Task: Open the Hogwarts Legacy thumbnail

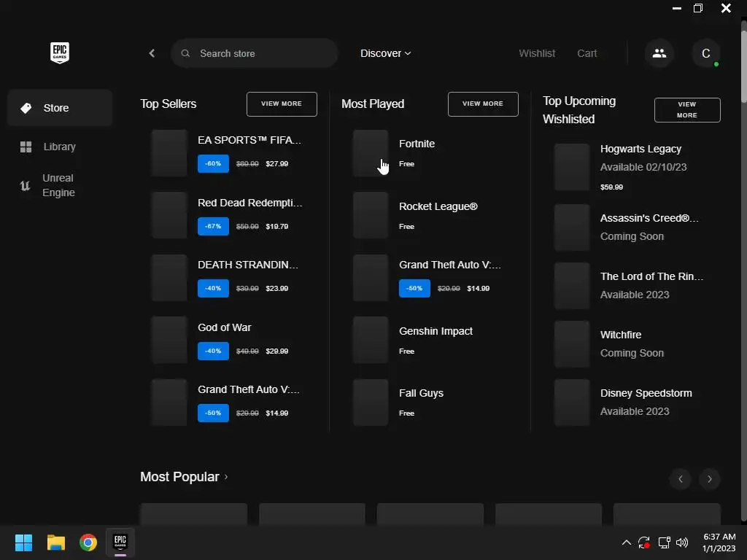Action: pos(572,167)
